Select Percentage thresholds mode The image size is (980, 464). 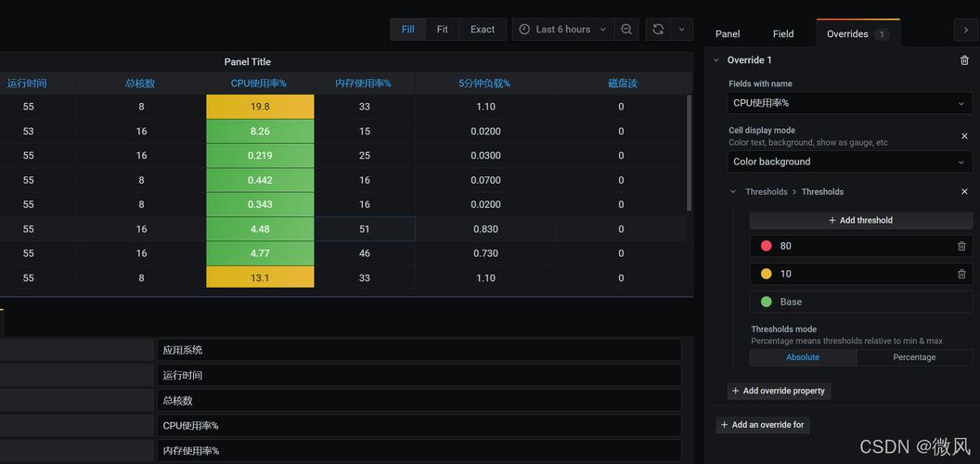click(913, 357)
